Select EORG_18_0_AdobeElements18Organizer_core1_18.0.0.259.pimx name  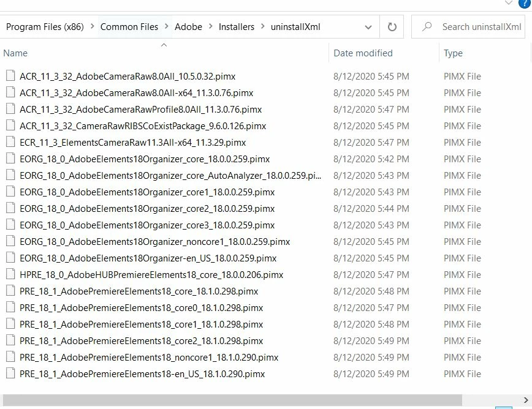tap(147, 192)
